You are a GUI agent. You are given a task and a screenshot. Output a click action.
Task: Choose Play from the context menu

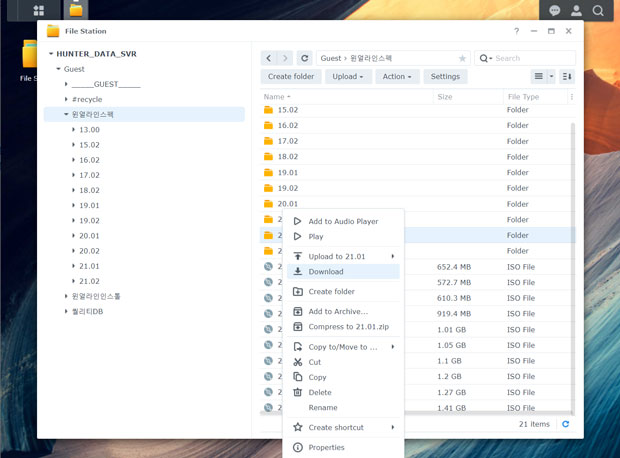point(343,237)
